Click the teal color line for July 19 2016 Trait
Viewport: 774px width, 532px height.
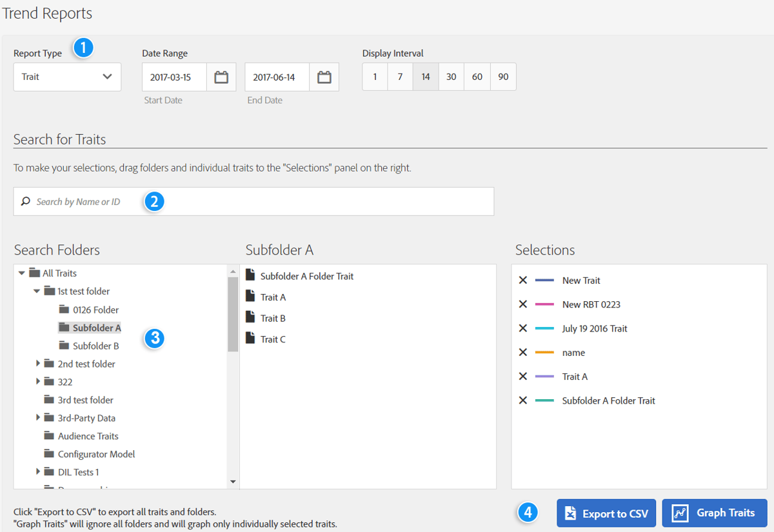(x=543, y=328)
